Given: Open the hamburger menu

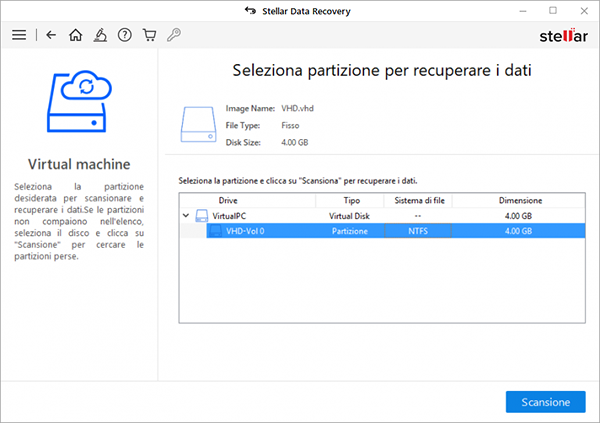Looking at the screenshot, I should [x=19, y=35].
